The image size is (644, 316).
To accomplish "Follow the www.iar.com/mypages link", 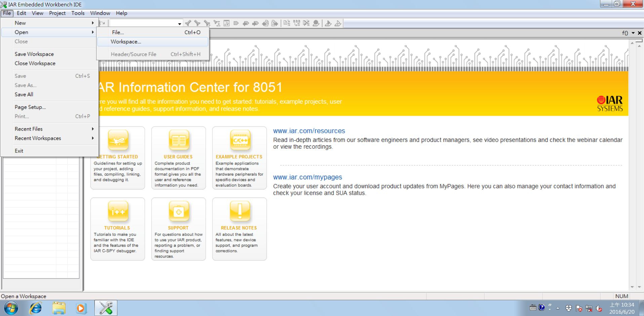I will click(308, 177).
